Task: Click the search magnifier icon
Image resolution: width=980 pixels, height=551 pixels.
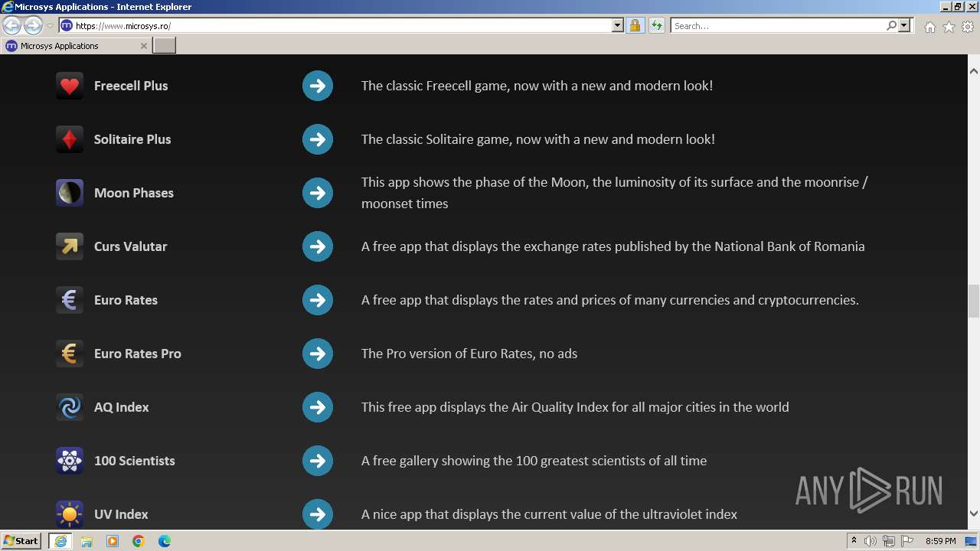Action: pos(891,25)
